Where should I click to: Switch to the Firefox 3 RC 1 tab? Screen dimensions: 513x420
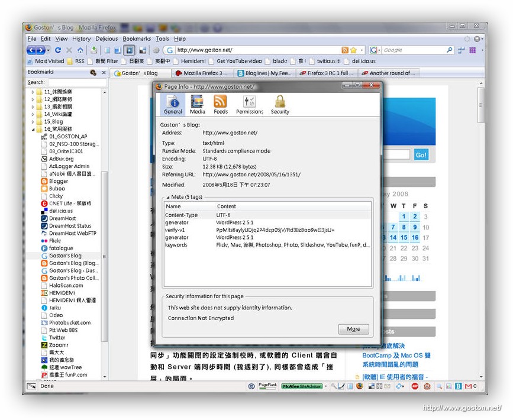[x=327, y=73]
